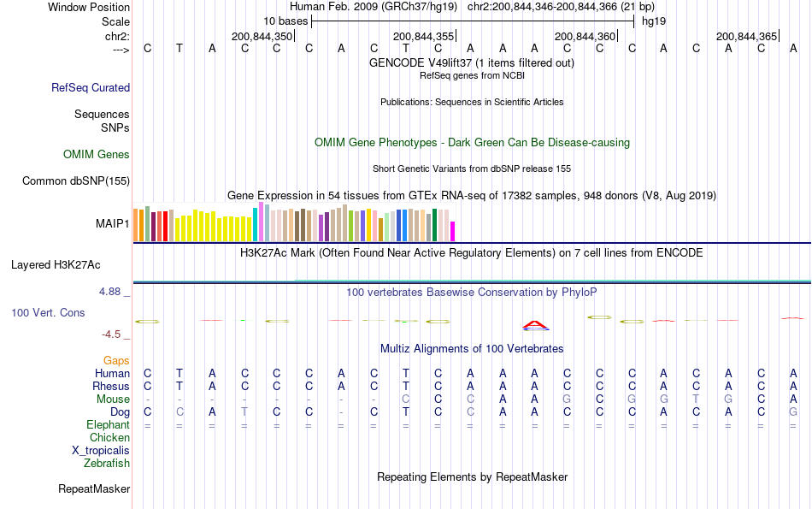Select the Mouse species row label
The width and height of the screenshot is (812, 509).
tap(113, 400)
